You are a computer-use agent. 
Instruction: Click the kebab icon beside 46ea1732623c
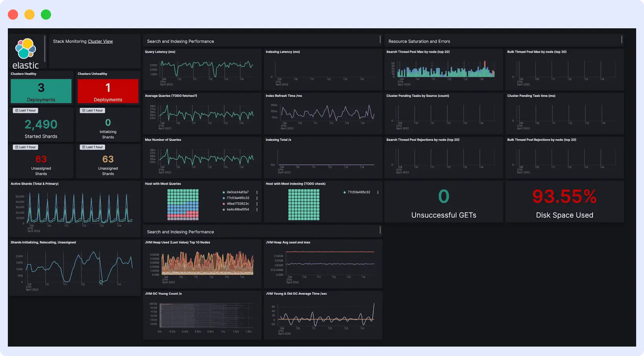pos(257,204)
